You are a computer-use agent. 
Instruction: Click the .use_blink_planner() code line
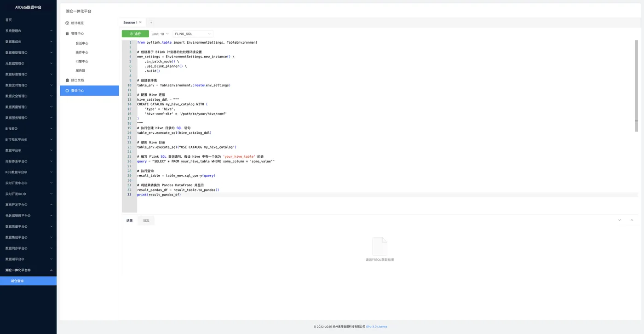coord(166,66)
